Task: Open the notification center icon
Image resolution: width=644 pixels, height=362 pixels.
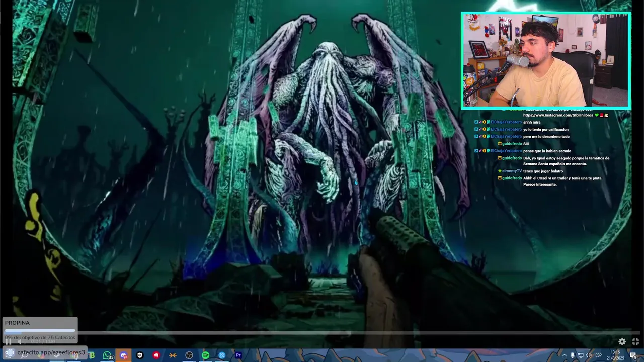Action: 633,355
